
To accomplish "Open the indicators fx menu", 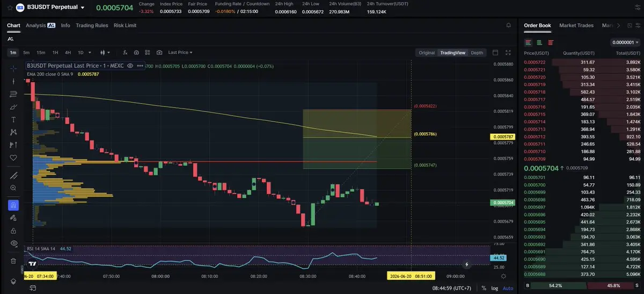I will pyautogui.click(x=125, y=53).
